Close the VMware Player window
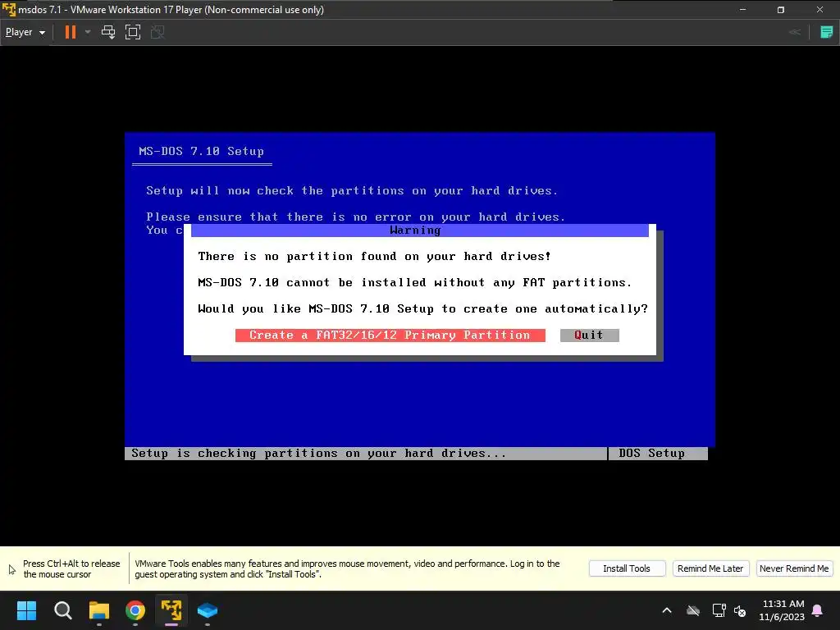Screen dimensions: 840x630 pos(819,10)
